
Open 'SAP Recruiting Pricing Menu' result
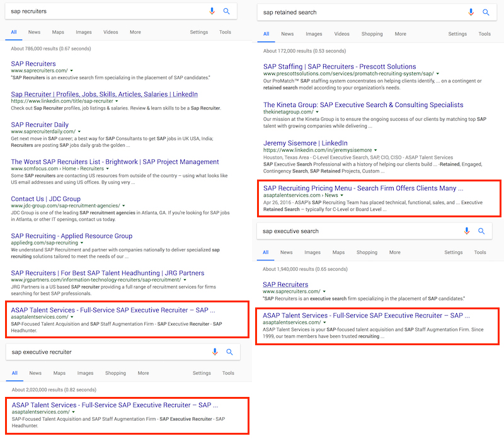(x=364, y=188)
